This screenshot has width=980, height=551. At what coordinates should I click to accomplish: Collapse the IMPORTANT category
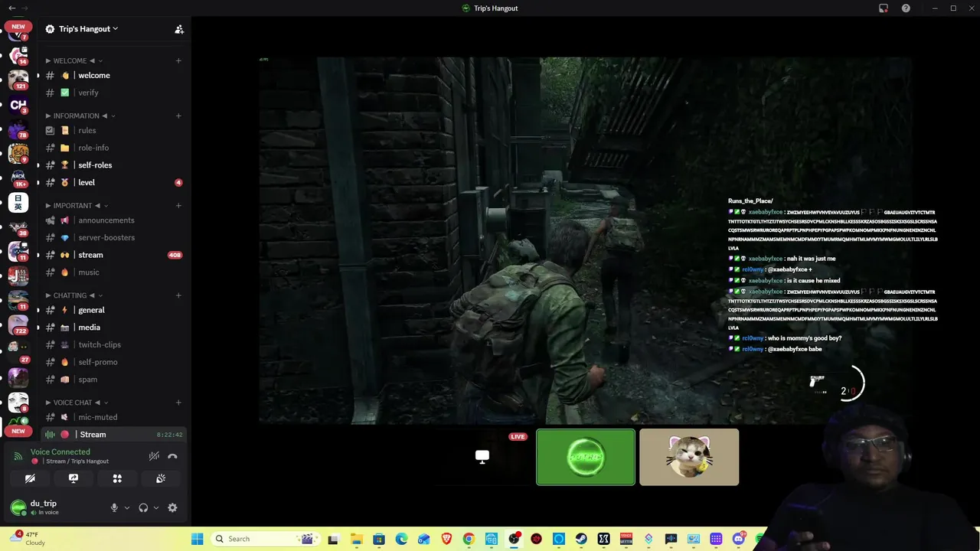pyautogui.click(x=77, y=205)
